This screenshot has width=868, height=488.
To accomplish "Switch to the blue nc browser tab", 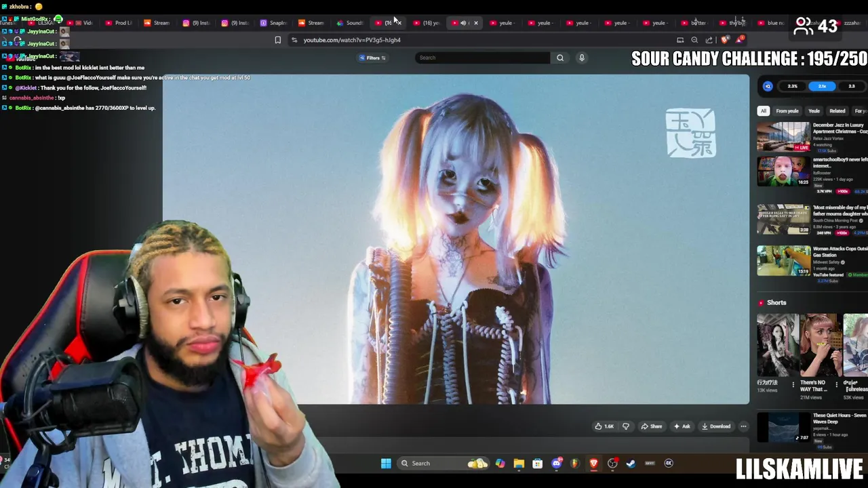I will 770,23.
